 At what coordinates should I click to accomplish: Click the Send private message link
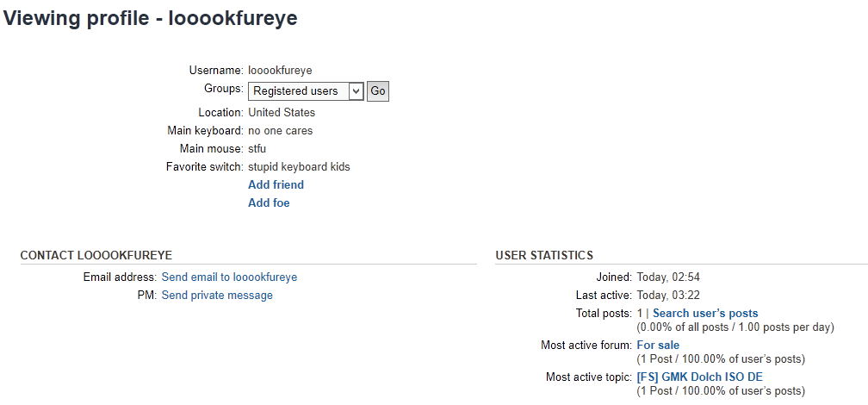[217, 296]
